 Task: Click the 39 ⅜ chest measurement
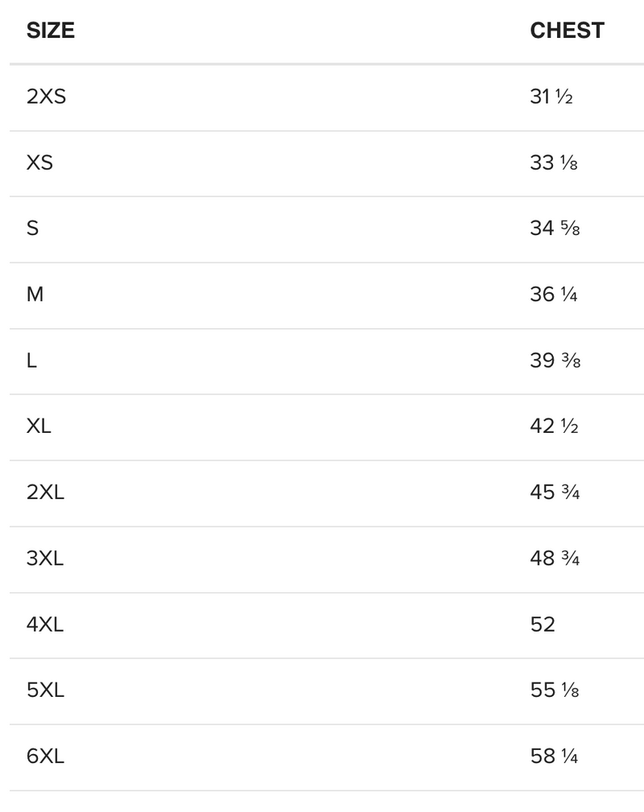(x=555, y=361)
